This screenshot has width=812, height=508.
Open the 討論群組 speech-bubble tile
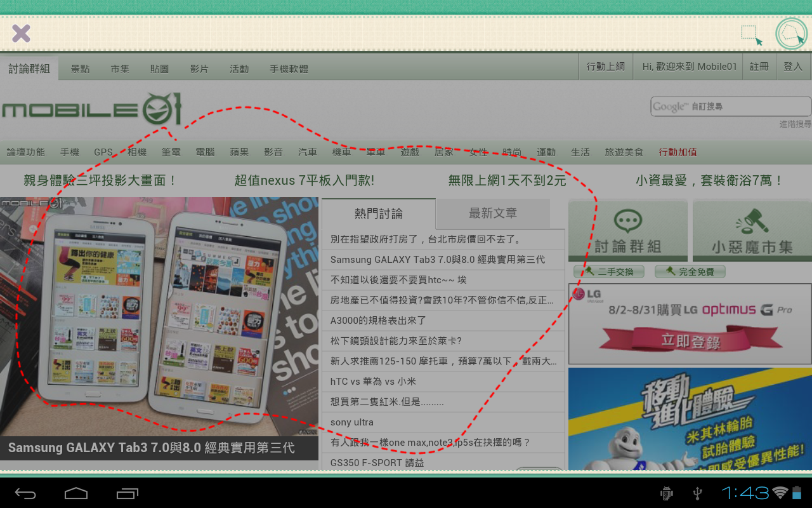point(628,231)
